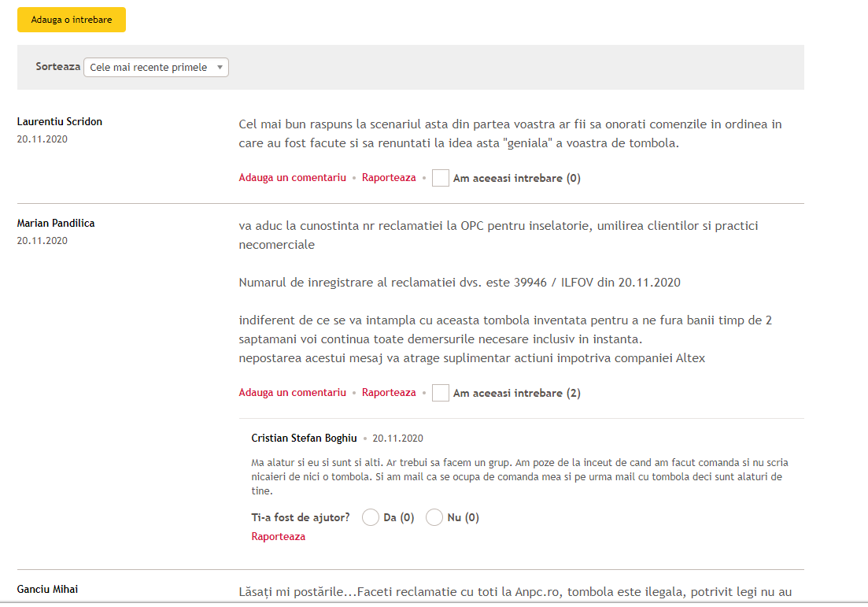Viewport: 868px width, 607px height.
Task: Select 'Nu (0)' not helpful radio button
Action: 434,517
